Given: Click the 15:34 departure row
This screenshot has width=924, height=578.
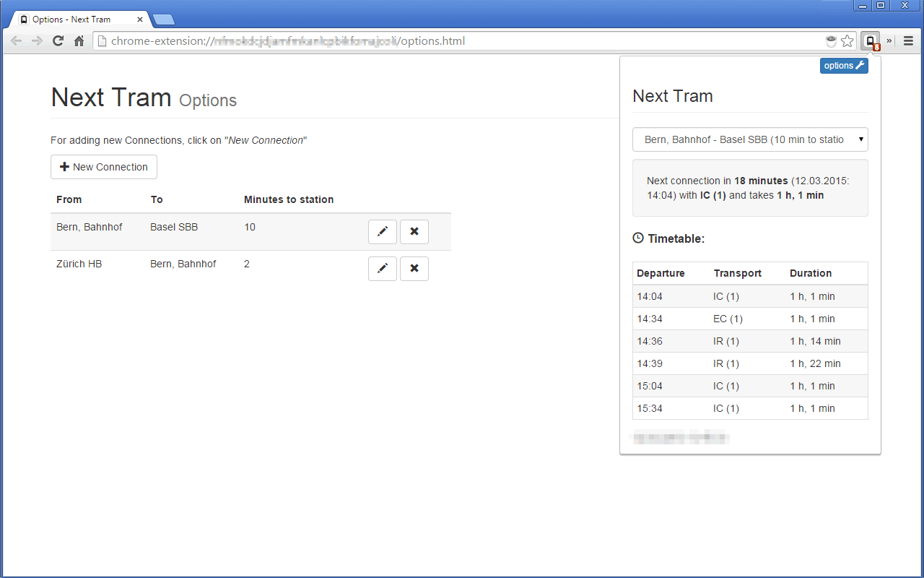Looking at the screenshot, I should 750,408.
